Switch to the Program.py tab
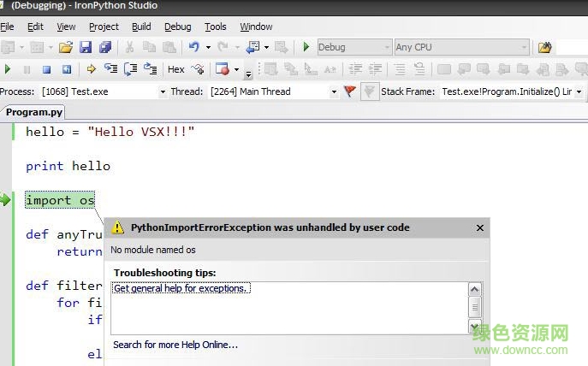 pos(33,112)
